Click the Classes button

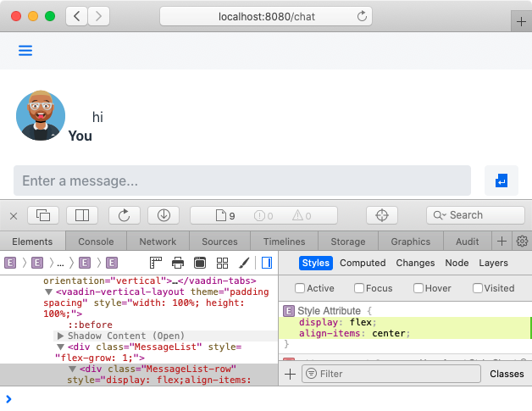(x=507, y=374)
